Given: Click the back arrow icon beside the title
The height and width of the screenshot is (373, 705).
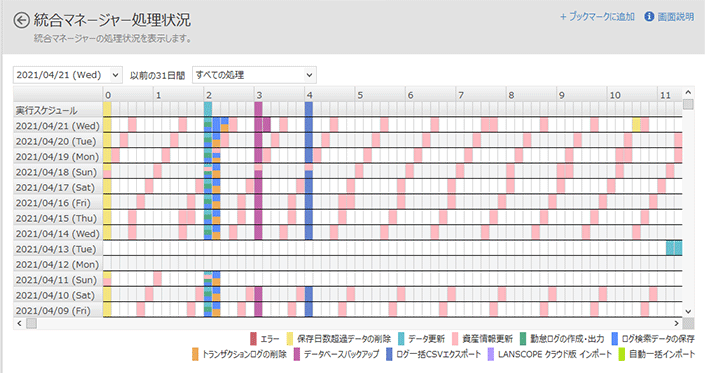Looking at the screenshot, I should click(x=21, y=21).
